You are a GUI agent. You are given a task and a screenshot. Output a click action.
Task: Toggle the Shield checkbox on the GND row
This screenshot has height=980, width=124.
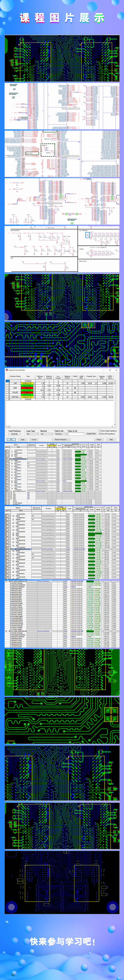75,388
